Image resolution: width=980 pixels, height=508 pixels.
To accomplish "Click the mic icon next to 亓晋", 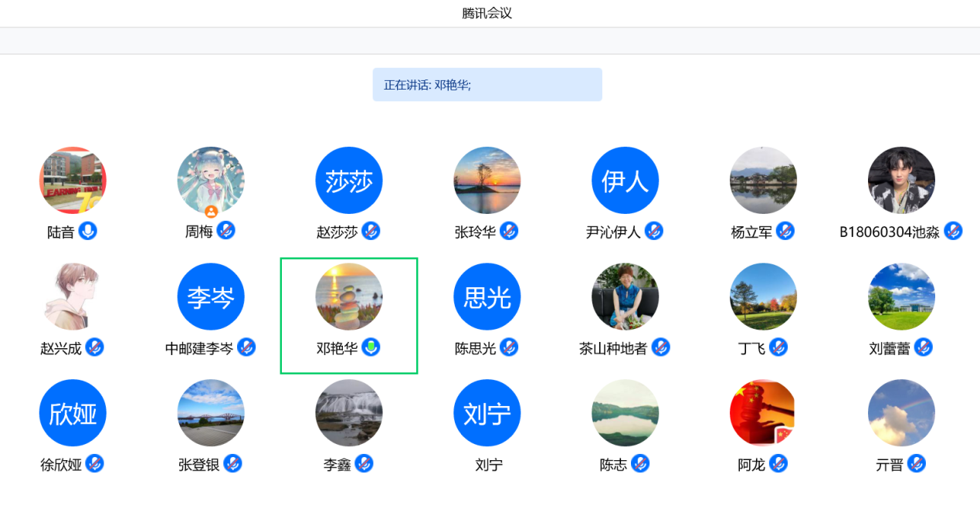I will [x=916, y=463].
